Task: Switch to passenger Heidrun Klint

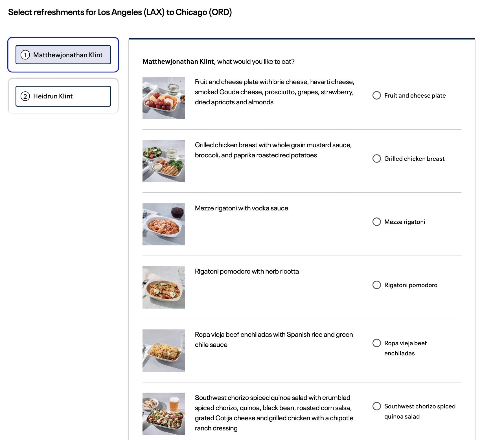Action: click(63, 96)
